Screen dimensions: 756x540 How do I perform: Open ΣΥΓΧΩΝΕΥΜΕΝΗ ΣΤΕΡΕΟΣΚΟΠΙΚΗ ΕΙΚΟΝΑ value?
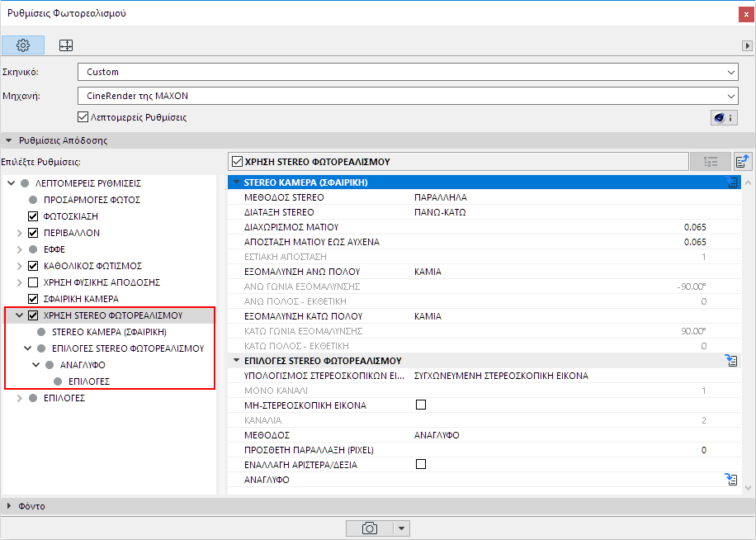click(x=501, y=376)
